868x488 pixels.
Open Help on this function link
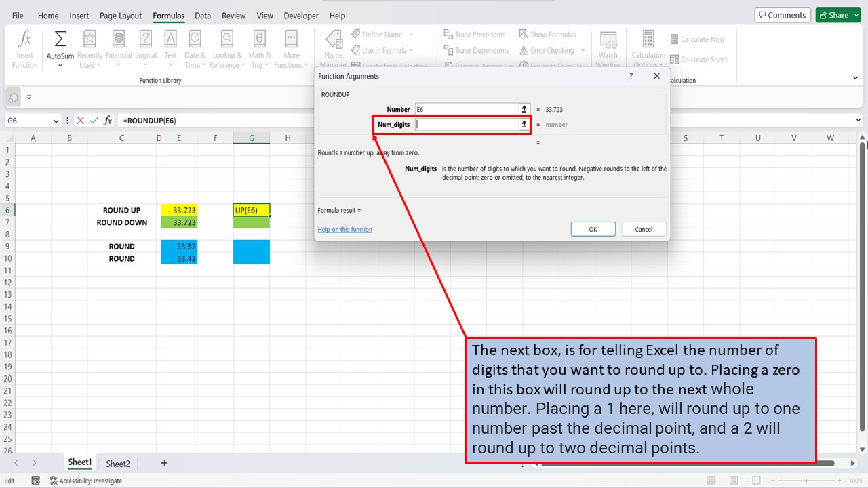tap(344, 229)
